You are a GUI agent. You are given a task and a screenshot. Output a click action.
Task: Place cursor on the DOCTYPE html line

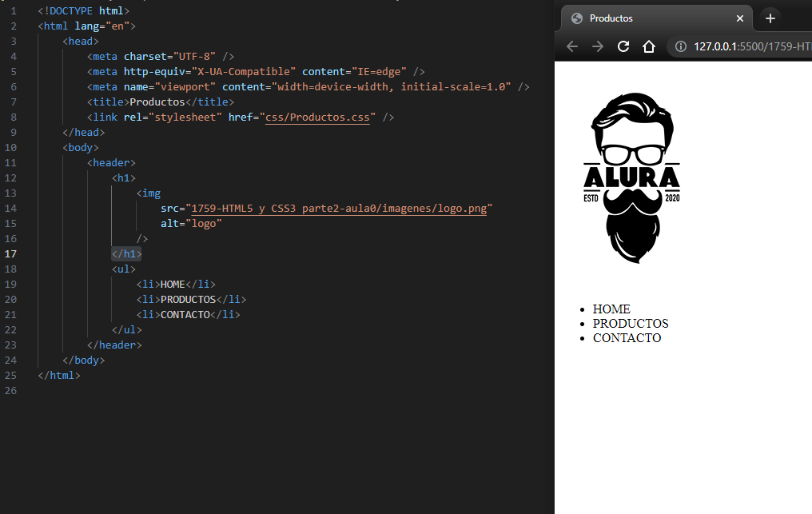tap(83, 11)
